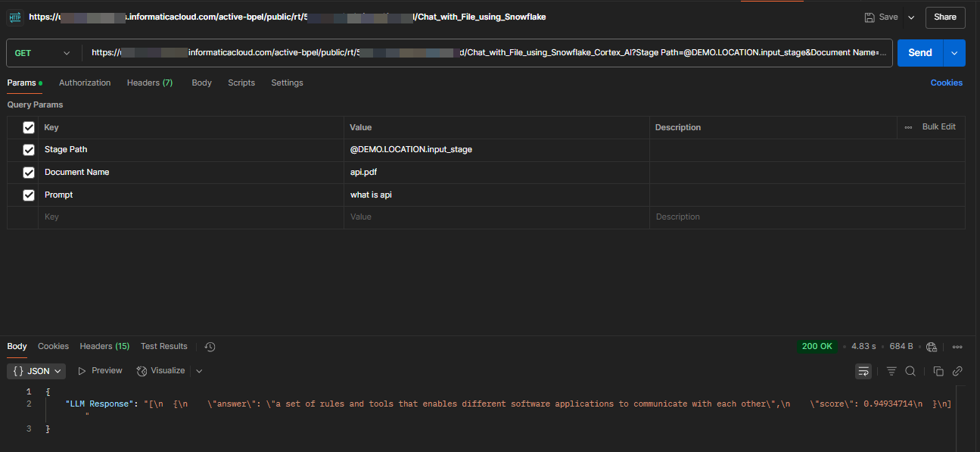Search within the response body
Screen dimensions: 980x452
click(x=910, y=371)
